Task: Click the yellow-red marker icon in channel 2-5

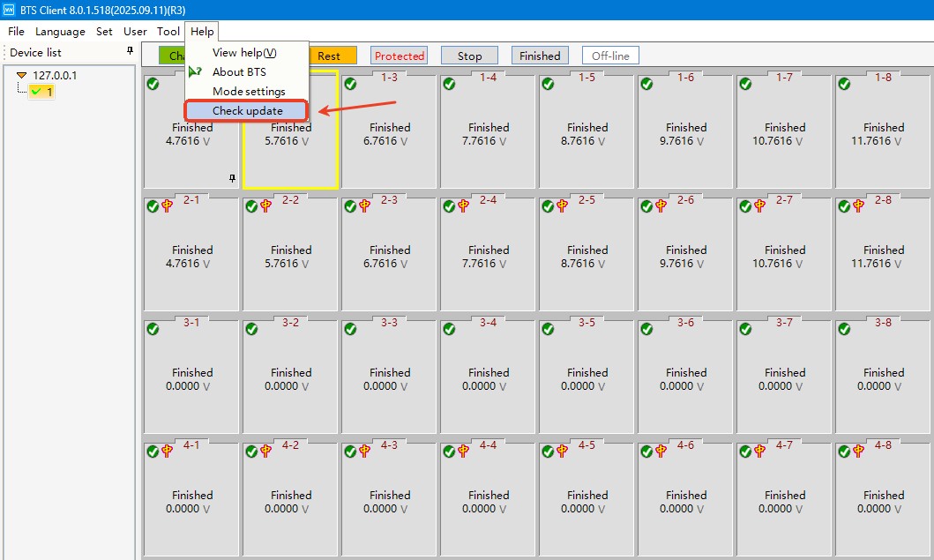Action: 562,206
